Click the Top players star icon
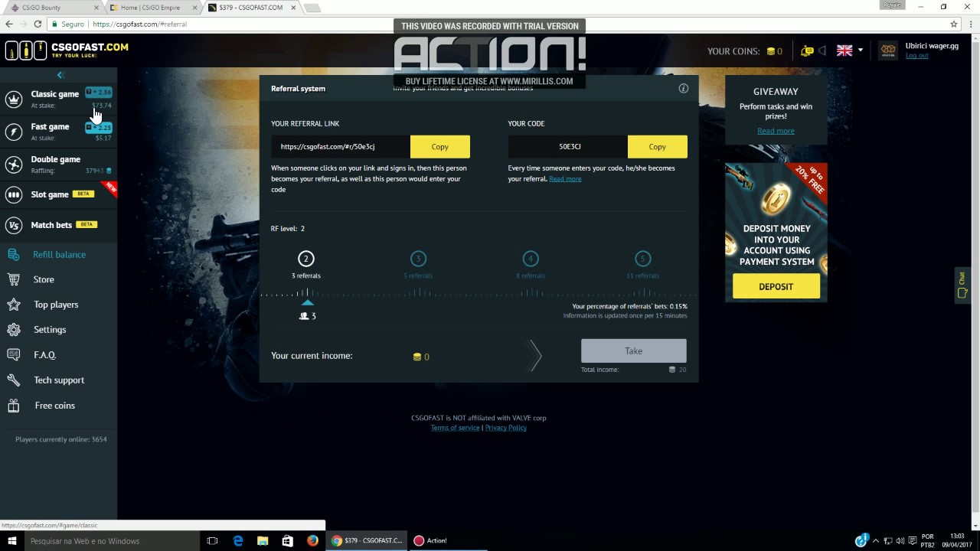980x551 pixels. pyautogui.click(x=14, y=305)
